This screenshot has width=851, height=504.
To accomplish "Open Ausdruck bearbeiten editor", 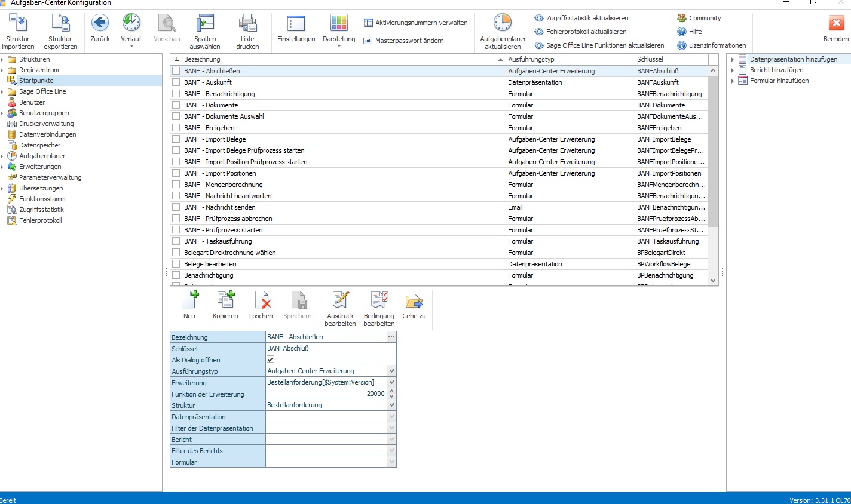I will point(340,309).
